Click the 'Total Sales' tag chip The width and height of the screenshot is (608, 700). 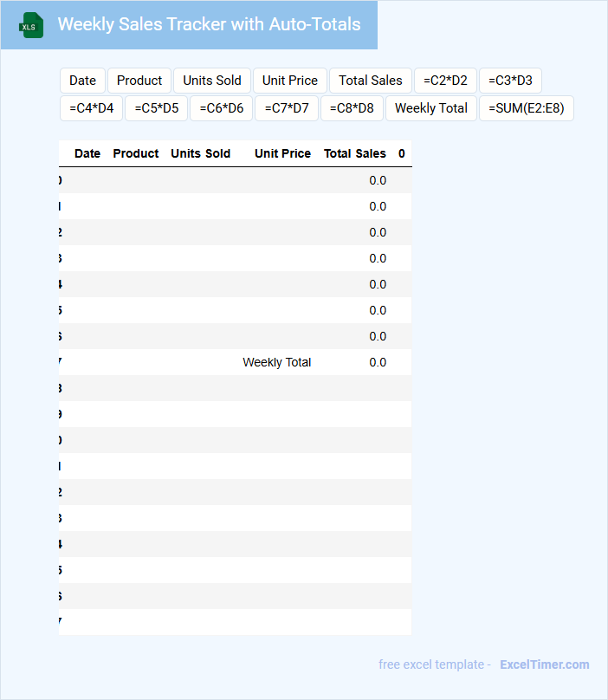[371, 81]
